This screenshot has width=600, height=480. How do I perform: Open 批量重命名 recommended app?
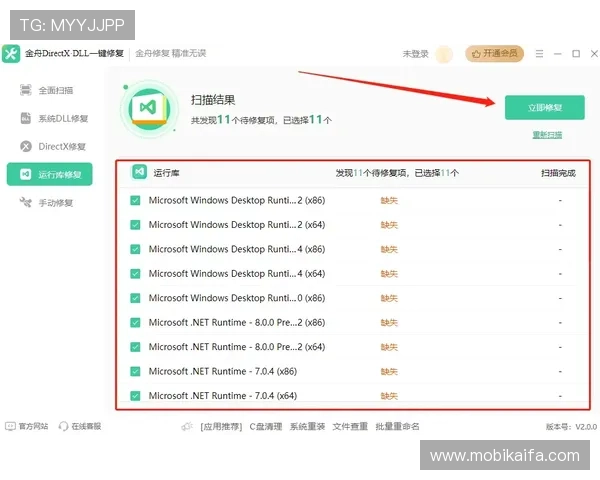[397, 426]
